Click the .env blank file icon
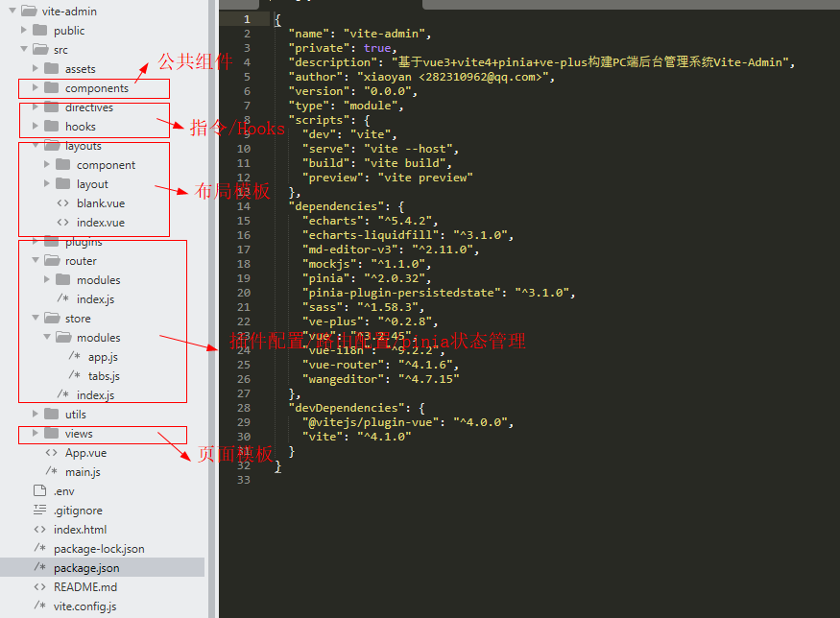The width and height of the screenshot is (840, 618). point(39,490)
